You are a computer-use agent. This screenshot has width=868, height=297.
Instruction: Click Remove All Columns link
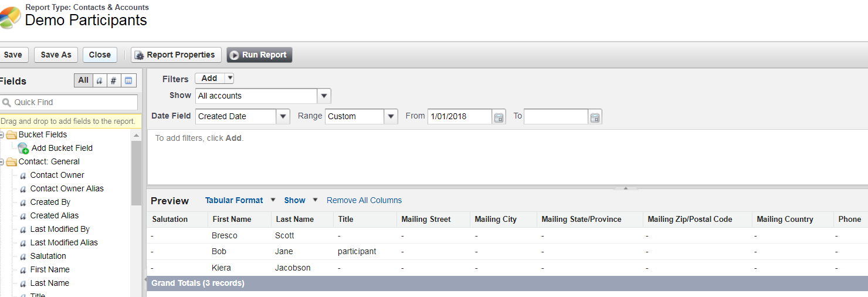pyautogui.click(x=364, y=200)
